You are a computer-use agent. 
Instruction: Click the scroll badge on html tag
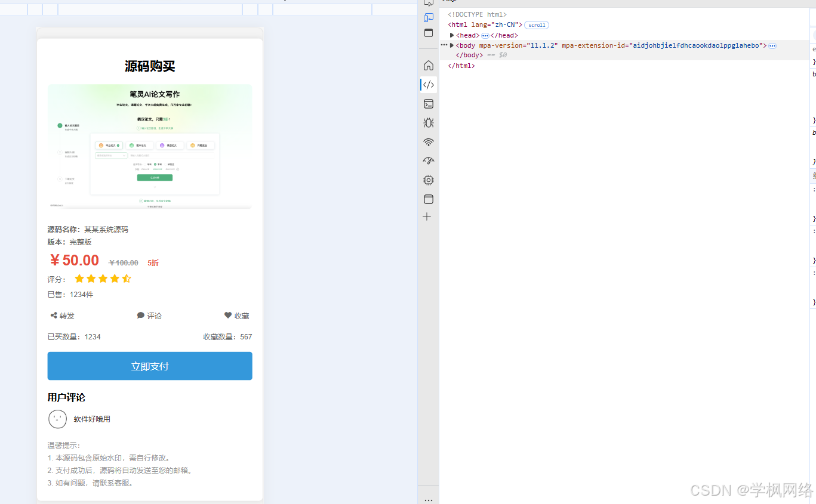coord(537,25)
